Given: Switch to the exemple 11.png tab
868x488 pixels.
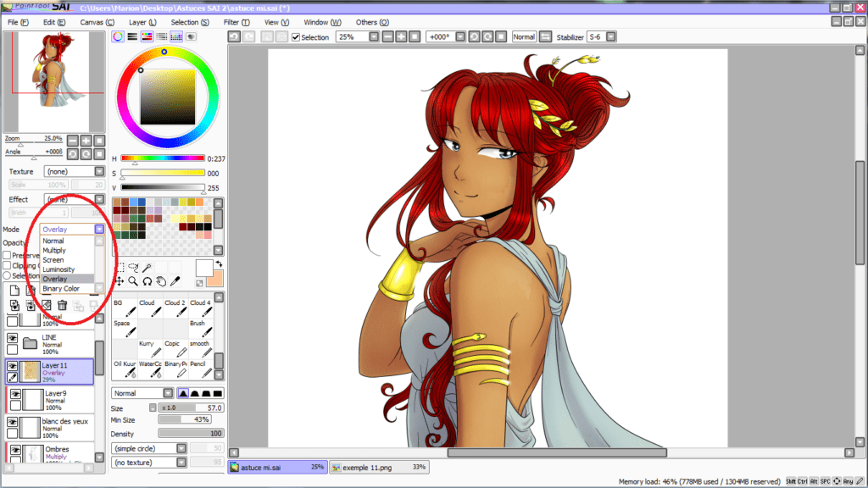Looking at the screenshot, I should pos(379,467).
